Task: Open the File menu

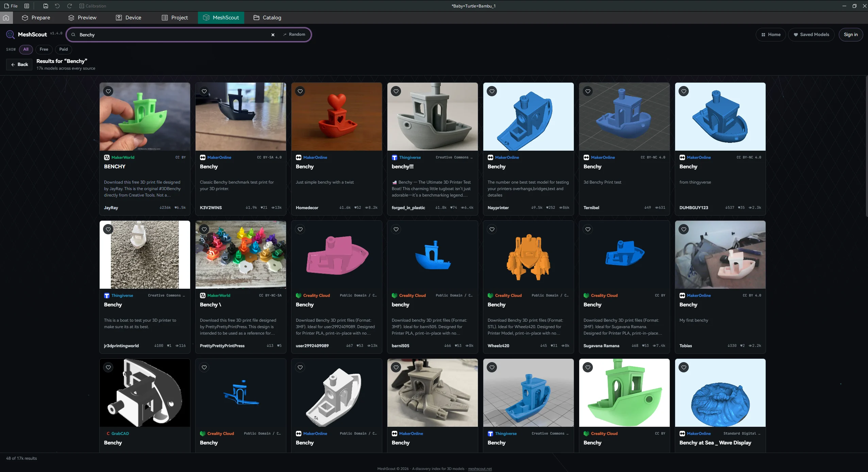Action: point(11,6)
